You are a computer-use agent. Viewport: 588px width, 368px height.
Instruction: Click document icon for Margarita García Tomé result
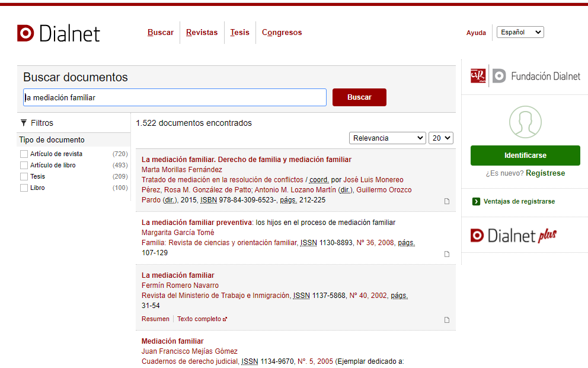[447, 254]
